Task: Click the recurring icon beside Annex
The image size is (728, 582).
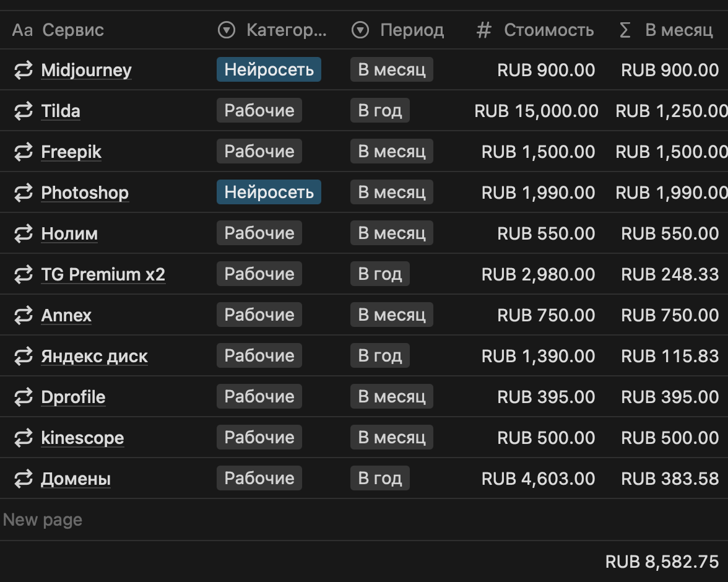Action: [24, 315]
